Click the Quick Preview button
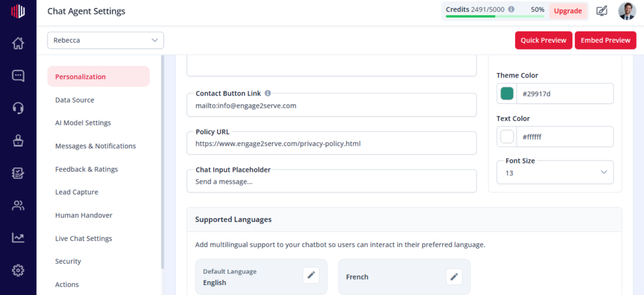Screen dimensions: 644x295 [543, 40]
